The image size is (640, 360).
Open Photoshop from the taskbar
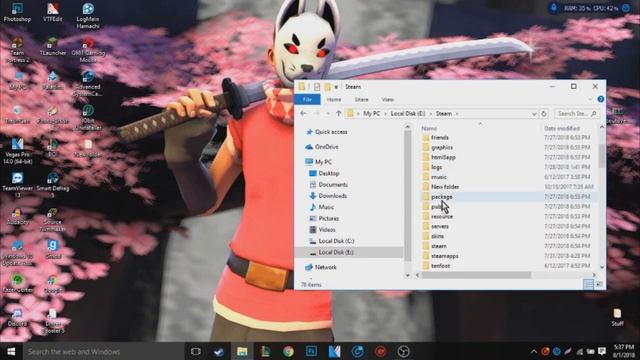click(311, 351)
